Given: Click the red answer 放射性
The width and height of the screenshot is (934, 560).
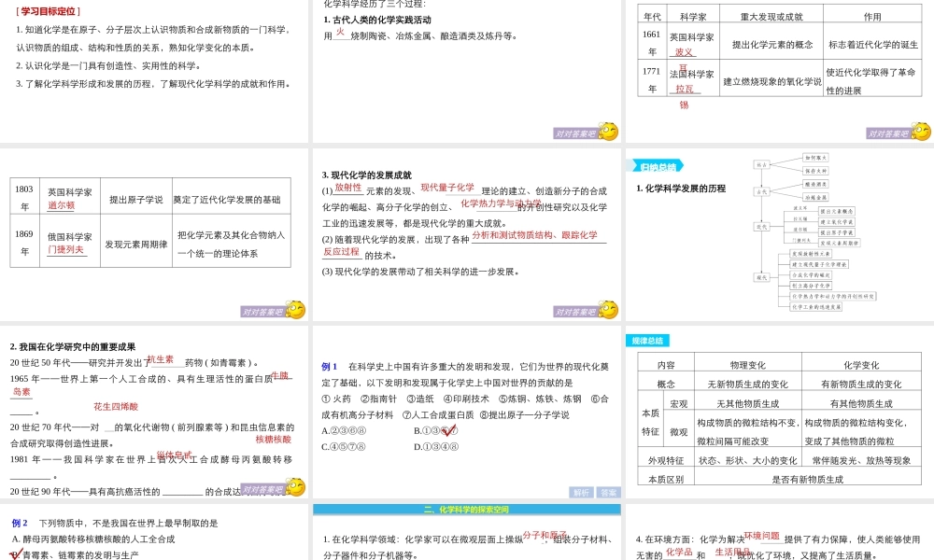Looking at the screenshot, I should point(347,187).
